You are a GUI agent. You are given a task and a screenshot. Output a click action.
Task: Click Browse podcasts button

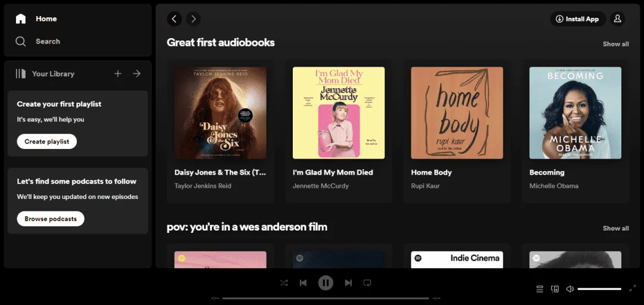pos(51,219)
